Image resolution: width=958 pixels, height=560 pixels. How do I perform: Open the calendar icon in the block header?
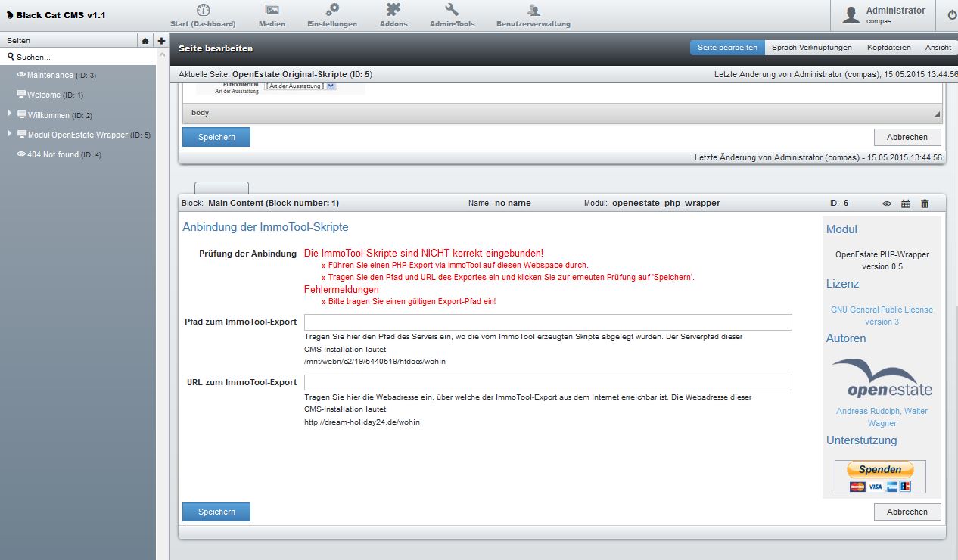click(x=905, y=203)
